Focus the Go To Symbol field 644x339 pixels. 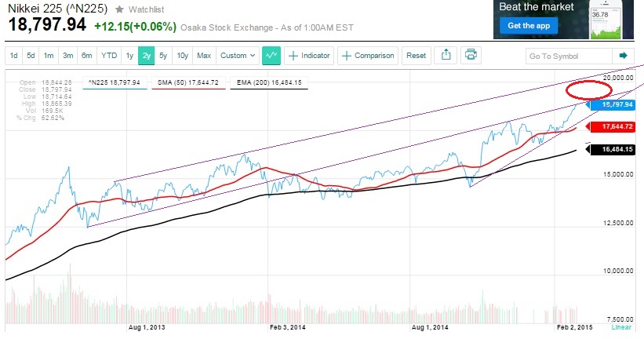tap(569, 56)
